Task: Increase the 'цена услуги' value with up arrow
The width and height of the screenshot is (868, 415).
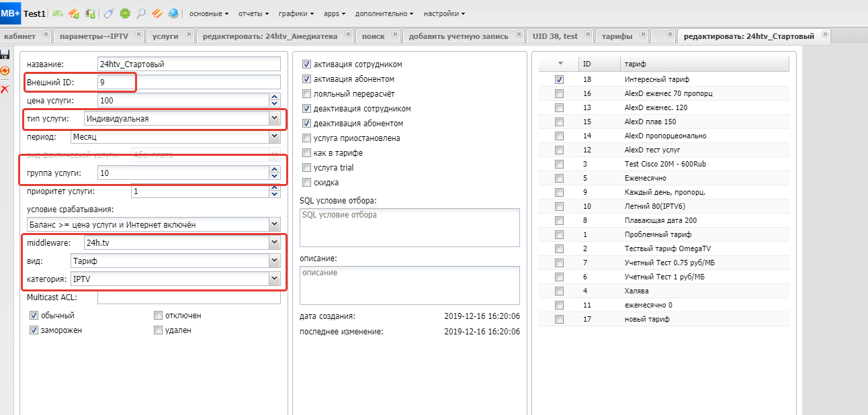Action: click(x=273, y=97)
